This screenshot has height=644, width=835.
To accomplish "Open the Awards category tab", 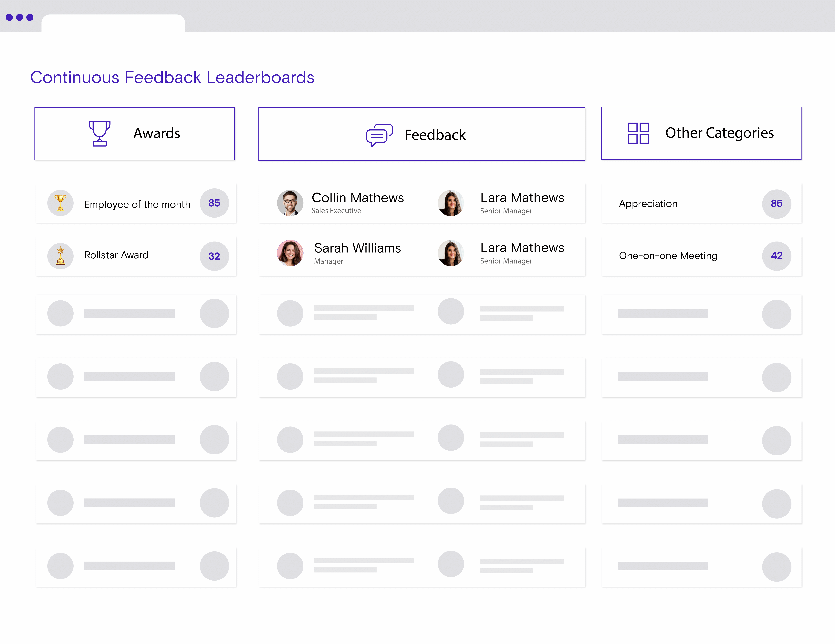I will point(135,134).
